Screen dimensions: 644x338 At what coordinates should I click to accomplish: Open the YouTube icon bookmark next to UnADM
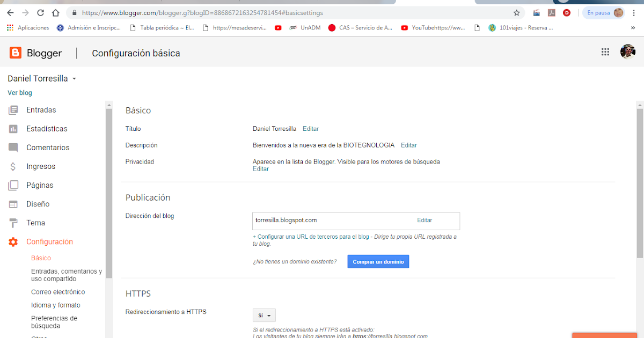278,27
